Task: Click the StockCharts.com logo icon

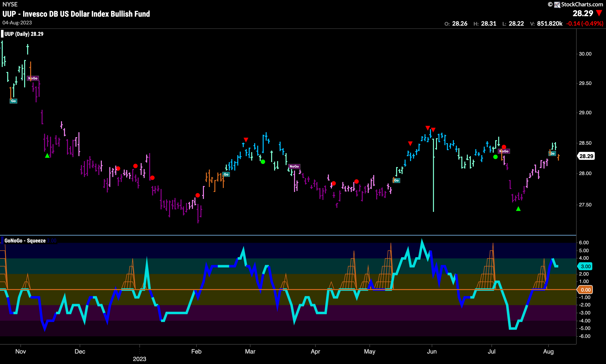Action: (557, 4)
